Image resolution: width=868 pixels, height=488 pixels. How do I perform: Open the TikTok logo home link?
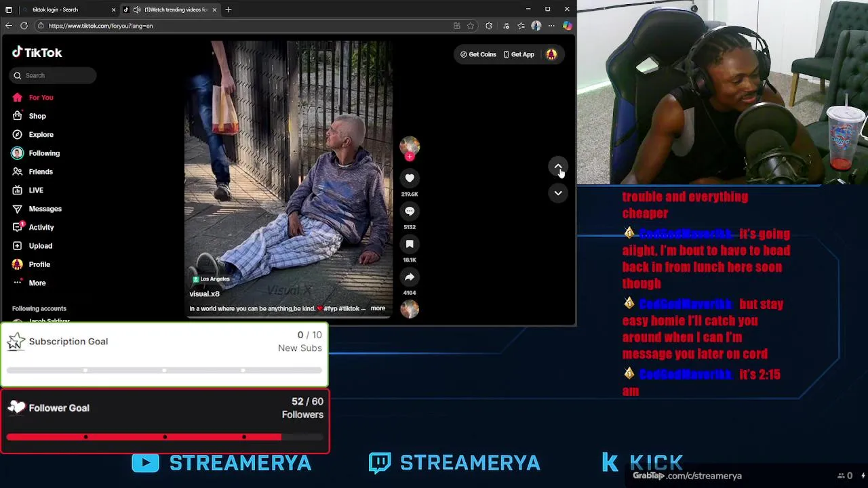(x=37, y=52)
